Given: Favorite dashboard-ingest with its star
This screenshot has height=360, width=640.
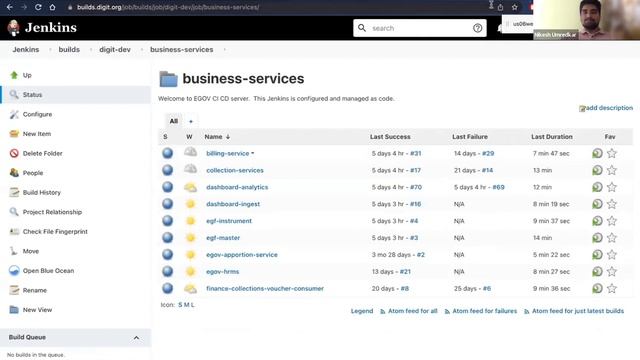Looking at the screenshot, I should [x=611, y=204].
